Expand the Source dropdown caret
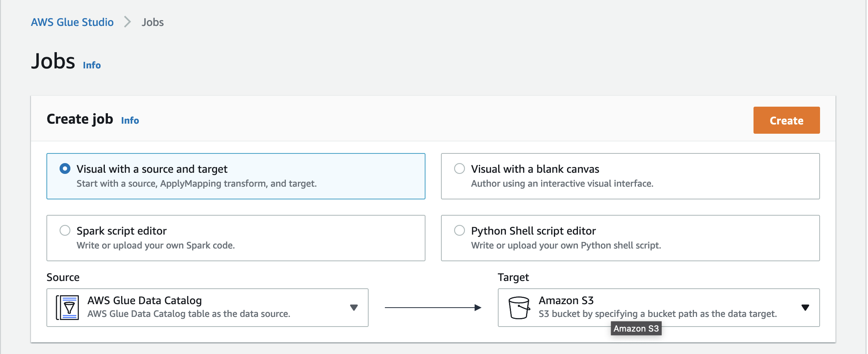Image resolution: width=868 pixels, height=354 pixels. click(354, 308)
